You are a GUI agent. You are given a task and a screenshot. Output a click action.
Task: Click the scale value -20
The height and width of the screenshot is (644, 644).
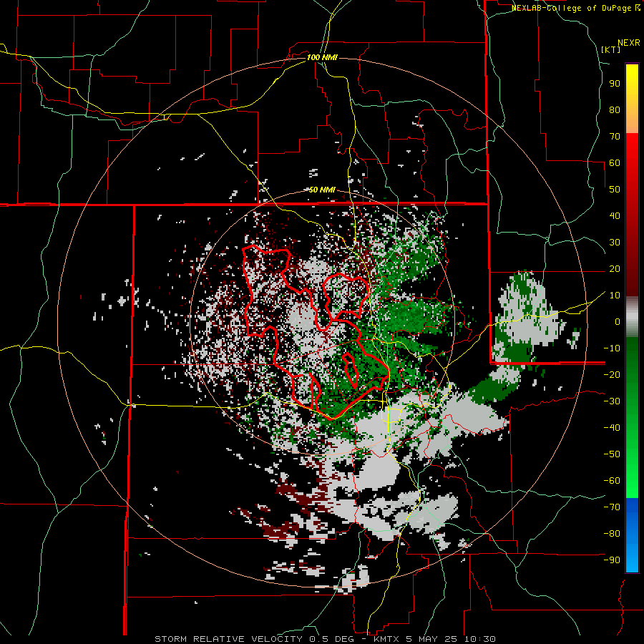[x=612, y=375]
